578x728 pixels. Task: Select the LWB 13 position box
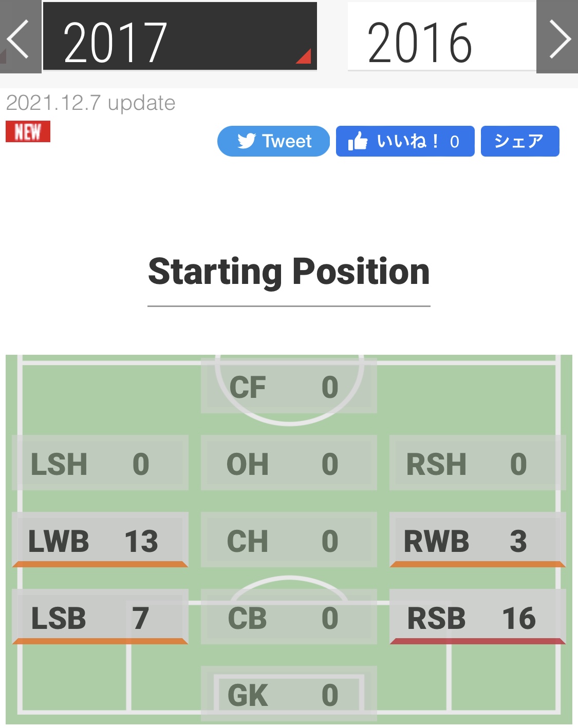(100, 540)
